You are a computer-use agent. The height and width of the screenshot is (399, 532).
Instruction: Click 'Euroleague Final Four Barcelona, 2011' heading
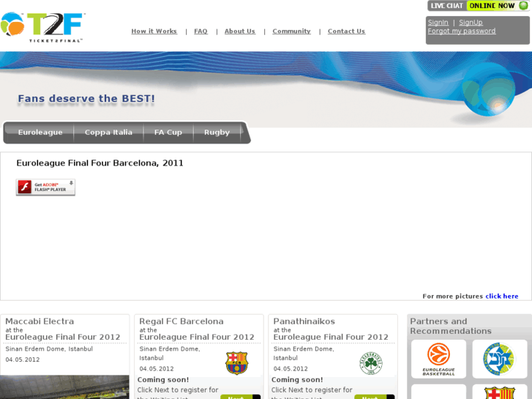(x=100, y=163)
